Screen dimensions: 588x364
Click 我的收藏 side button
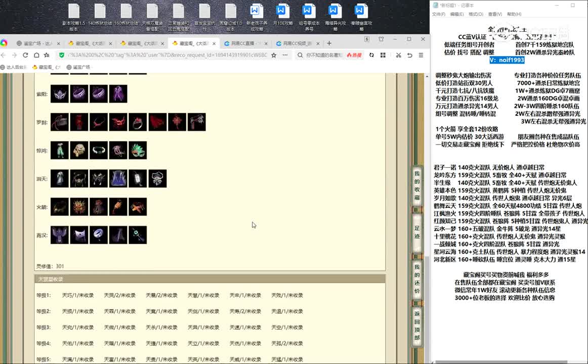[x=417, y=186]
